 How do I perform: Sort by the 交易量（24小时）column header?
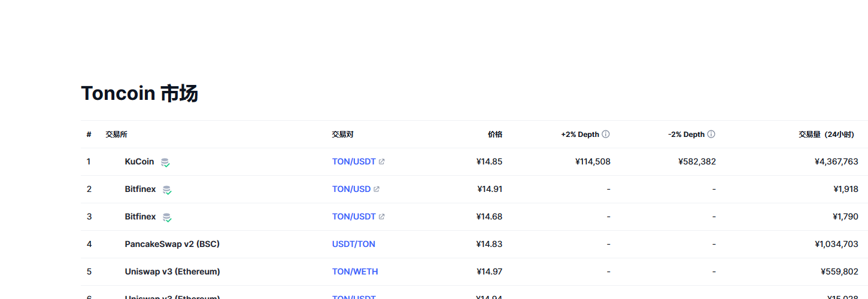pos(826,135)
